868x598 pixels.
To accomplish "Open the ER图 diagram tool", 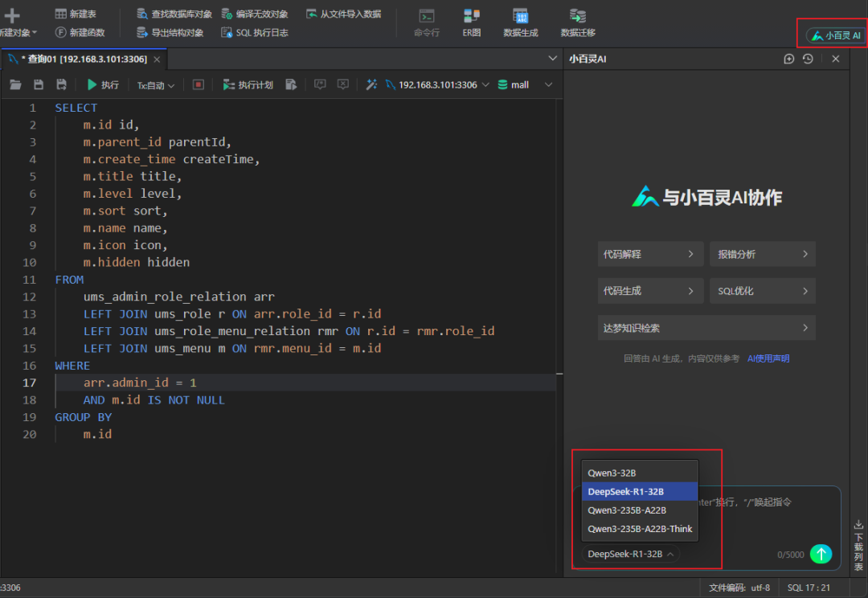I will 472,23.
